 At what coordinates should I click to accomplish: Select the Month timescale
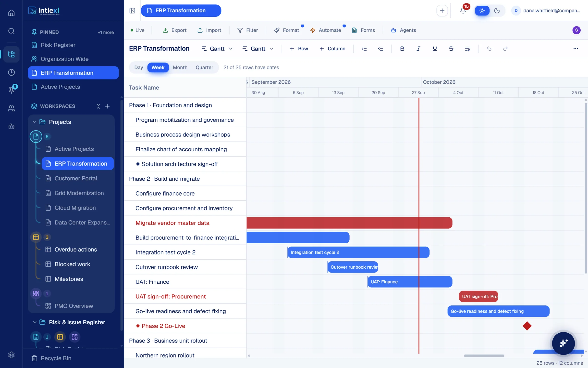180,67
